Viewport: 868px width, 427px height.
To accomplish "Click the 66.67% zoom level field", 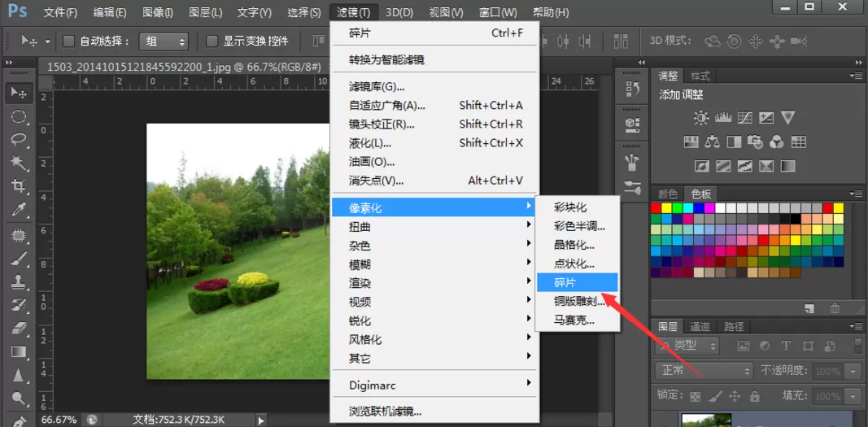I will (59, 420).
